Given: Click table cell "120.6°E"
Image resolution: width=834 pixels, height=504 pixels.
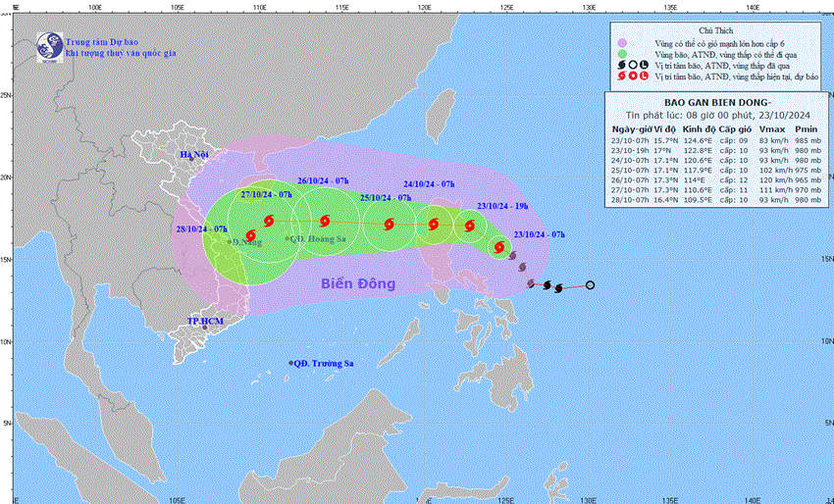Looking at the screenshot, I should click(x=699, y=161).
